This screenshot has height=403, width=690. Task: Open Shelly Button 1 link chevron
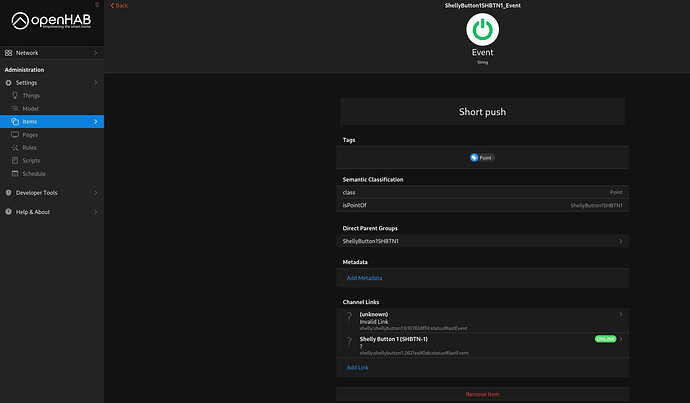(620, 339)
